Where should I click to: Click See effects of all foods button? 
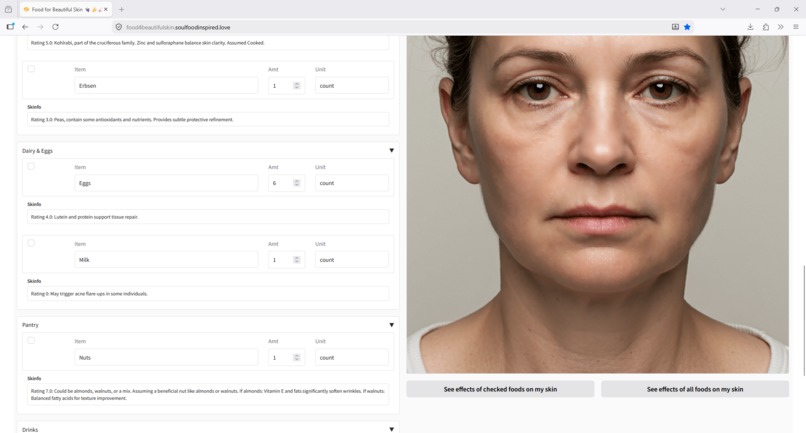[695, 389]
